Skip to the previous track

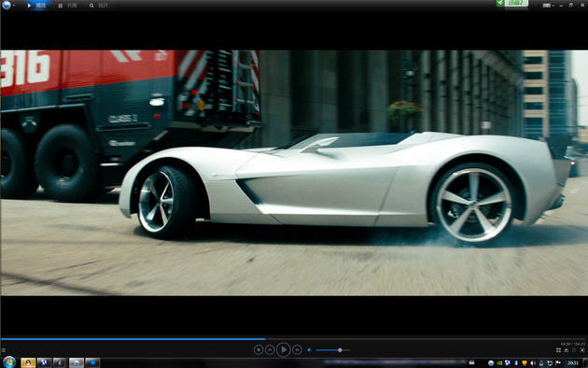click(x=270, y=350)
